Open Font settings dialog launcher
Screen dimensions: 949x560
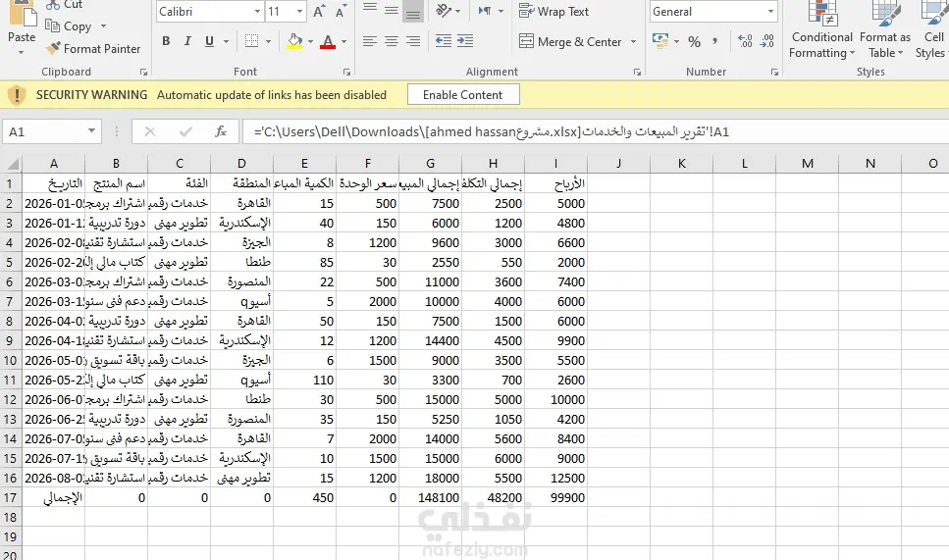[346, 72]
